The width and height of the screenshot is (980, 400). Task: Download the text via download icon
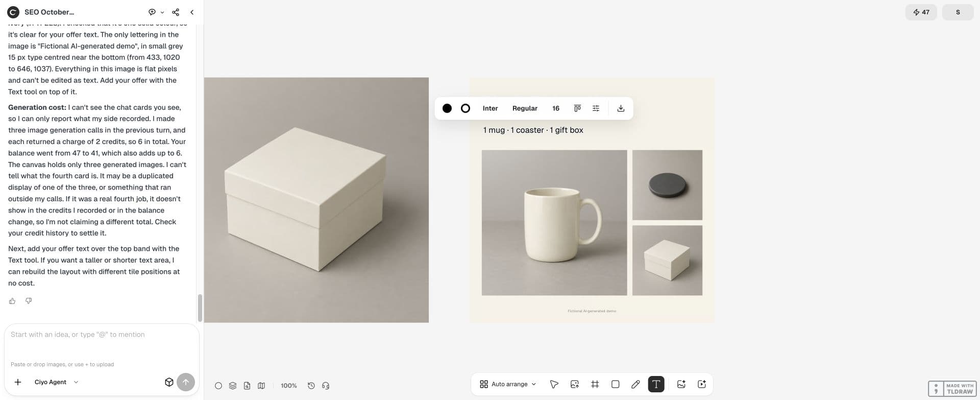coord(621,108)
